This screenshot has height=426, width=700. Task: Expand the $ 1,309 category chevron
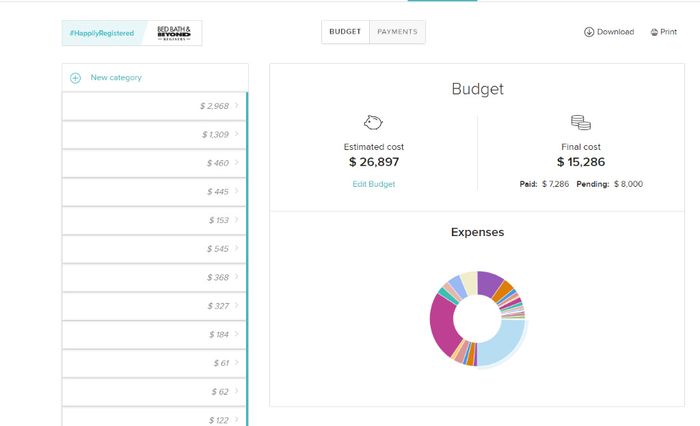[237, 134]
